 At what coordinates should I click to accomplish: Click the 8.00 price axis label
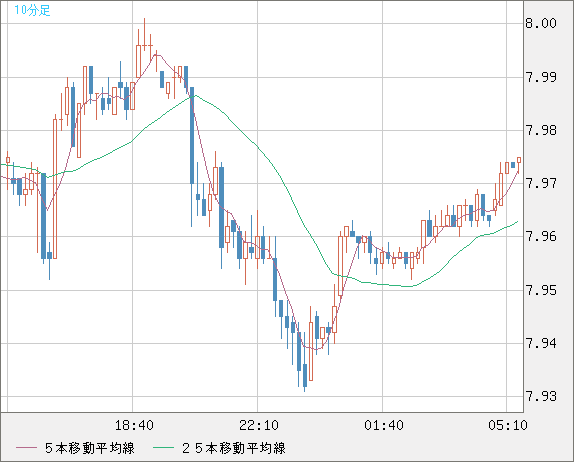[541, 23]
